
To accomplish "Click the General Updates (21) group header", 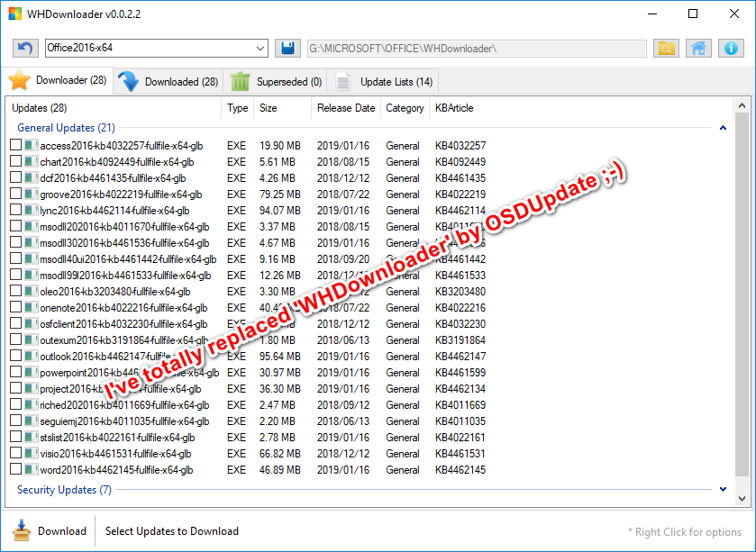I will pyautogui.click(x=66, y=128).
